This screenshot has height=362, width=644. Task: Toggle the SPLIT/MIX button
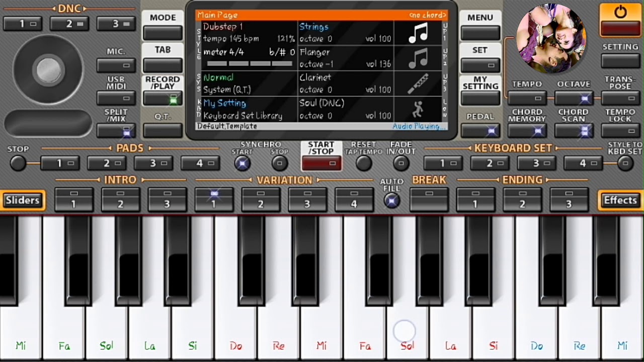point(116,131)
